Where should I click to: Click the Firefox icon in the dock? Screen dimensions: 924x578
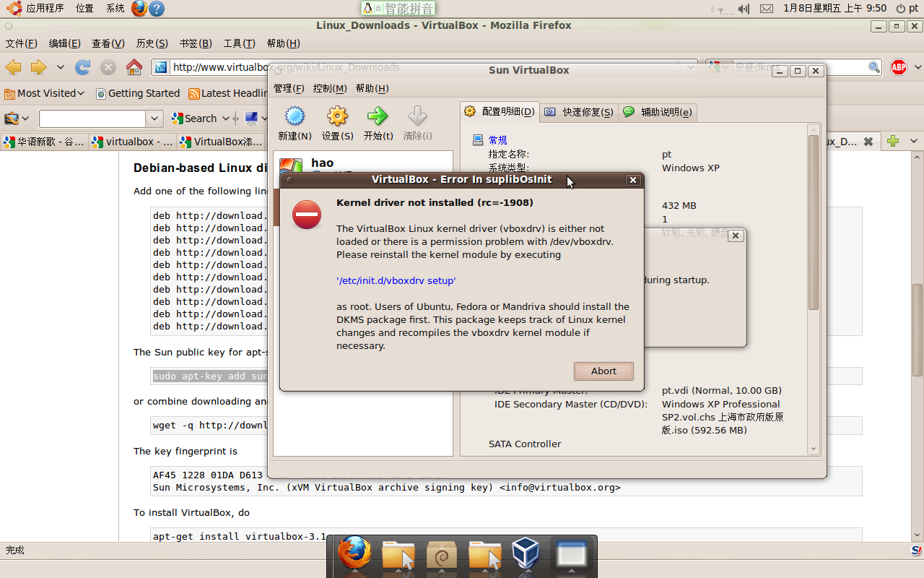(x=355, y=554)
